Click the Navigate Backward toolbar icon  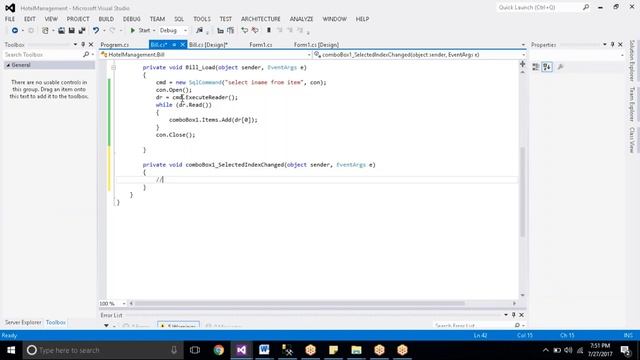click(15, 31)
